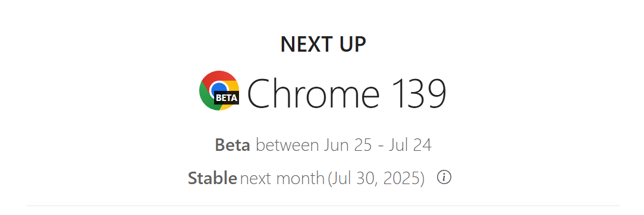644x215 pixels.
Task: Click the red top segment of Chrome logo
Action: click(219, 78)
